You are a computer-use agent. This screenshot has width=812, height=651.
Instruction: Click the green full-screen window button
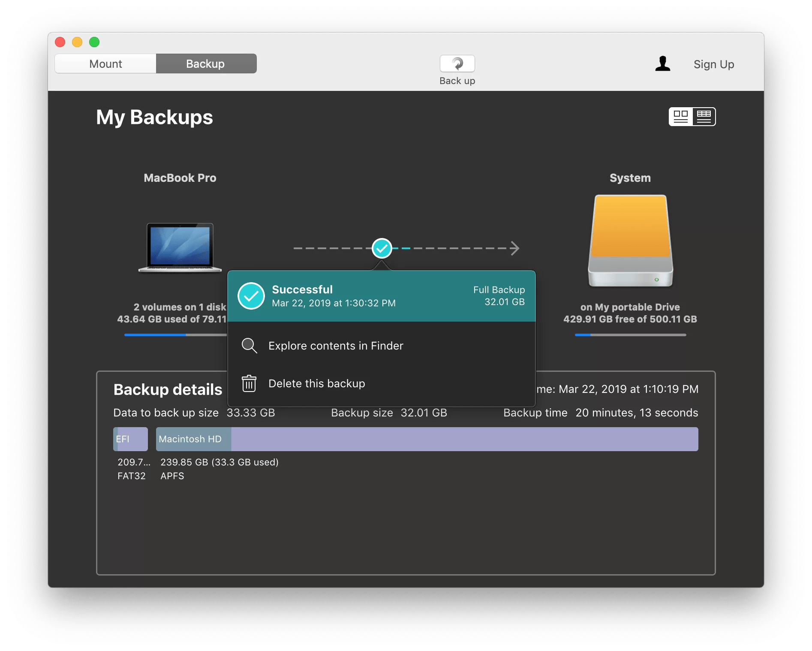94,42
